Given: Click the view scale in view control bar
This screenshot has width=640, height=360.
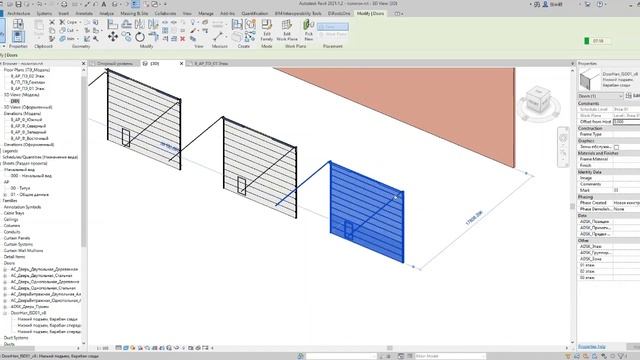Looking at the screenshot, I should point(102,348).
